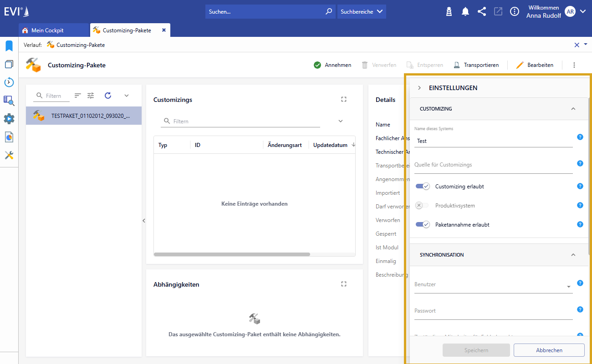Click Transportieren action

pyautogui.click(x=476, y=65)
